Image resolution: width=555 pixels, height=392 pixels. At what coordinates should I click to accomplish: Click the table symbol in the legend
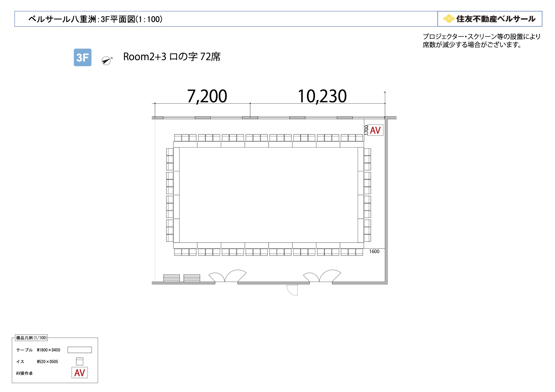pyautogui.click(x=80, y=350)
